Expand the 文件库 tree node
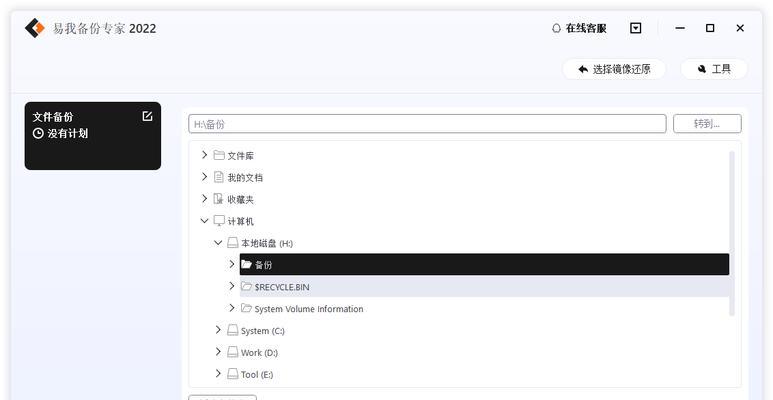The height and width of the screenshot is (400, 773). coord(205,155)
